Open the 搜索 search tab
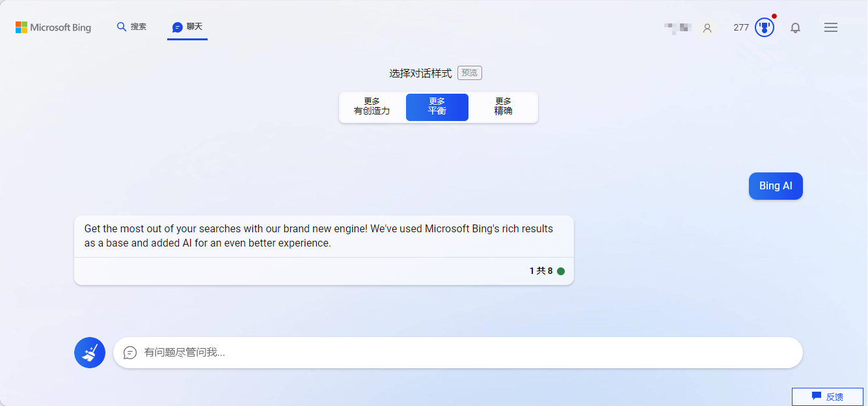868x406 pixels. click(x=131, y=27)
